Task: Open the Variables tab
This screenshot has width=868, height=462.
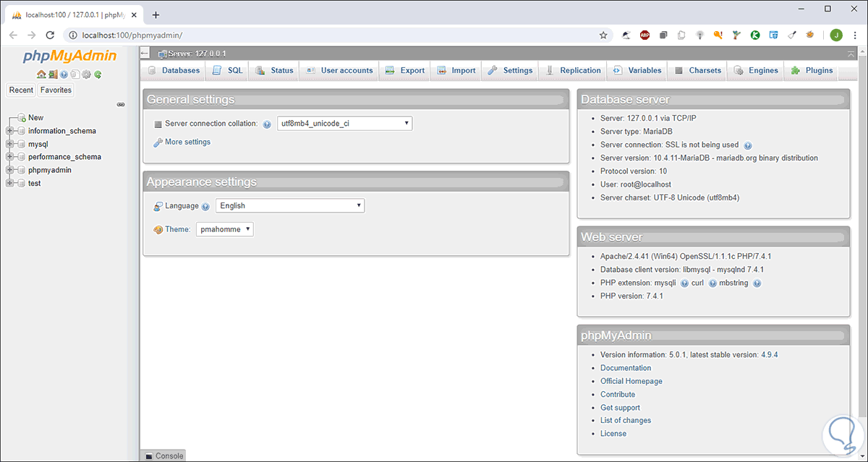Action: click(x=638, y=71)
